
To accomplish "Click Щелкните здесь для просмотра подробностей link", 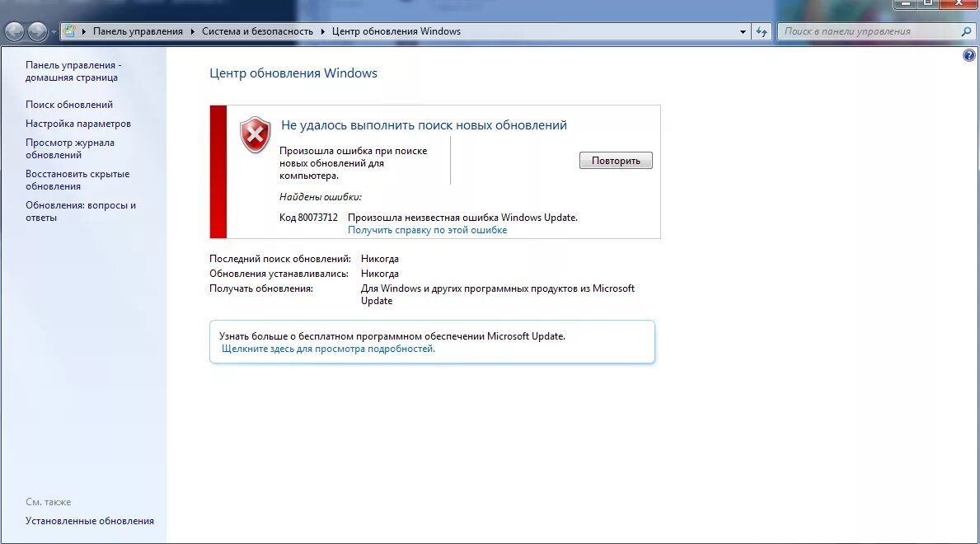I will click(x=328, y=349).
